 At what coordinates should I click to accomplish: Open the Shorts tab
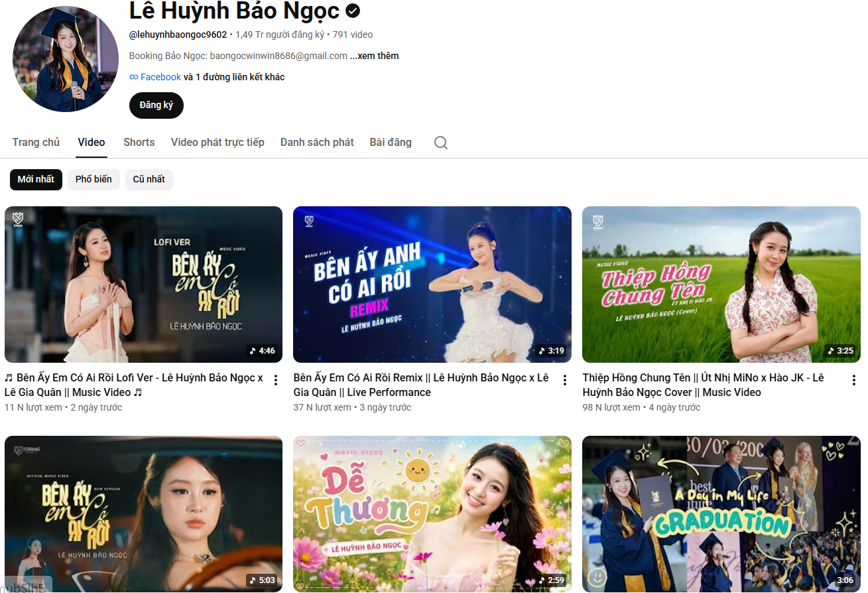139,143
